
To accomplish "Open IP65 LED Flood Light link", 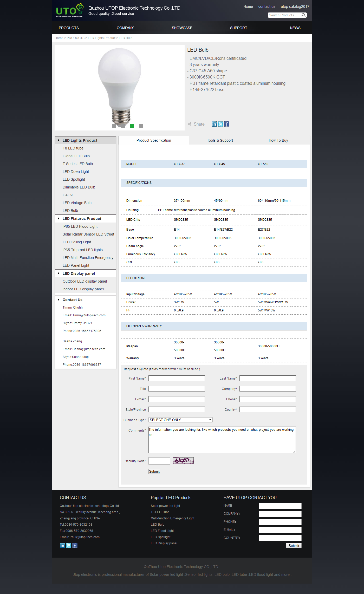I will coord(80,226).
